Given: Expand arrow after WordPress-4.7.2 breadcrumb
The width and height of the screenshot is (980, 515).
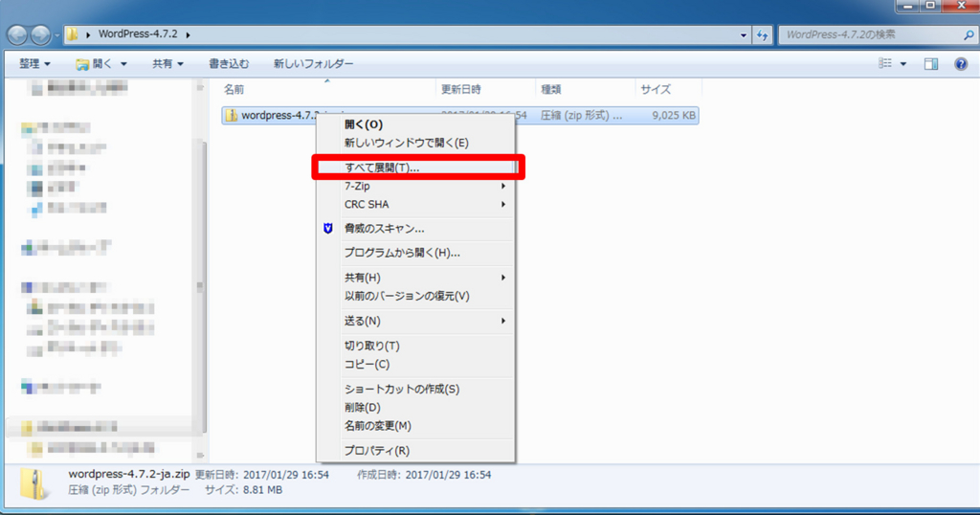Looking at the screenshot, I should 189,34.
